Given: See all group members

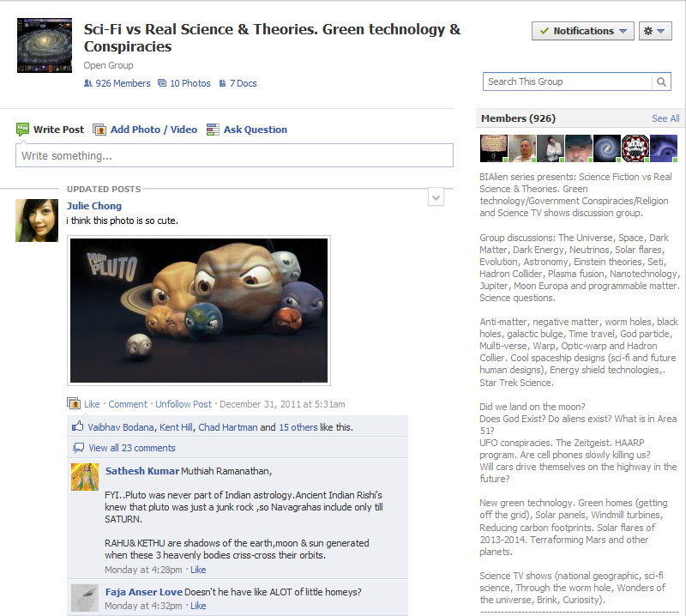Looking at the screenshot, I should point(665,118).
